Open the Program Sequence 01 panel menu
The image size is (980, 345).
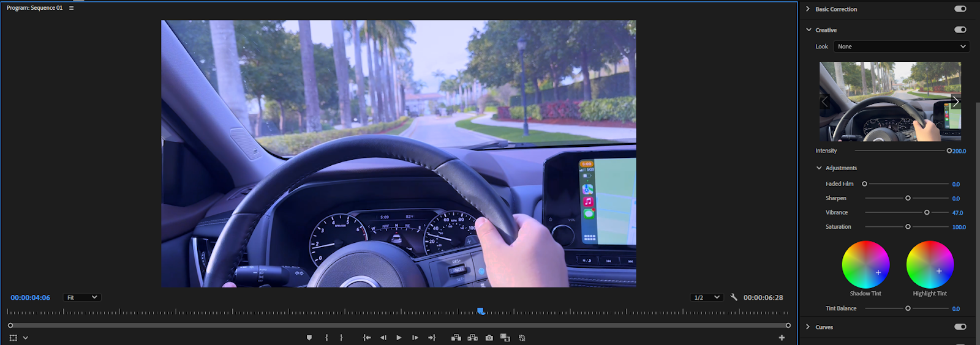coord(71,8)
